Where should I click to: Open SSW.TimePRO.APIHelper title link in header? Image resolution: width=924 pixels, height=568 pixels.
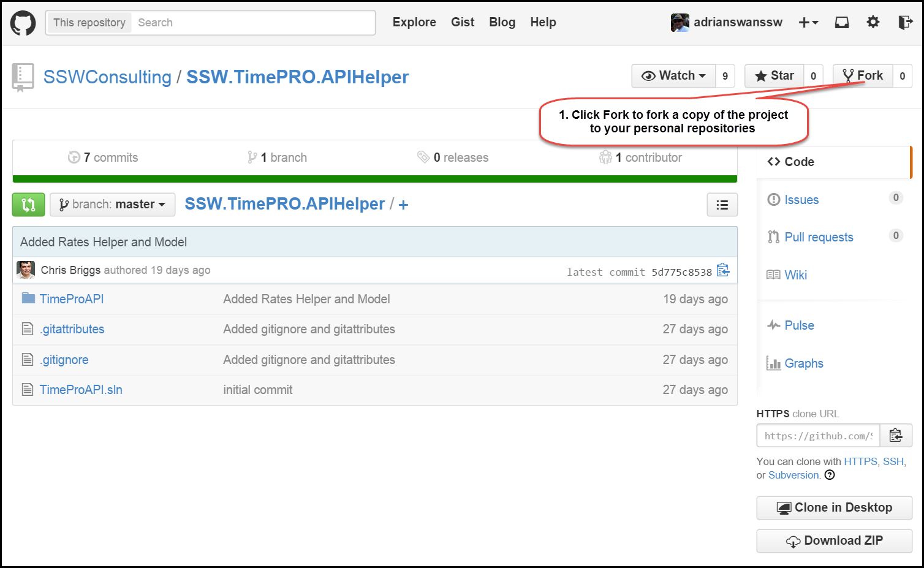pyautogui.click(x=297, y=77)
